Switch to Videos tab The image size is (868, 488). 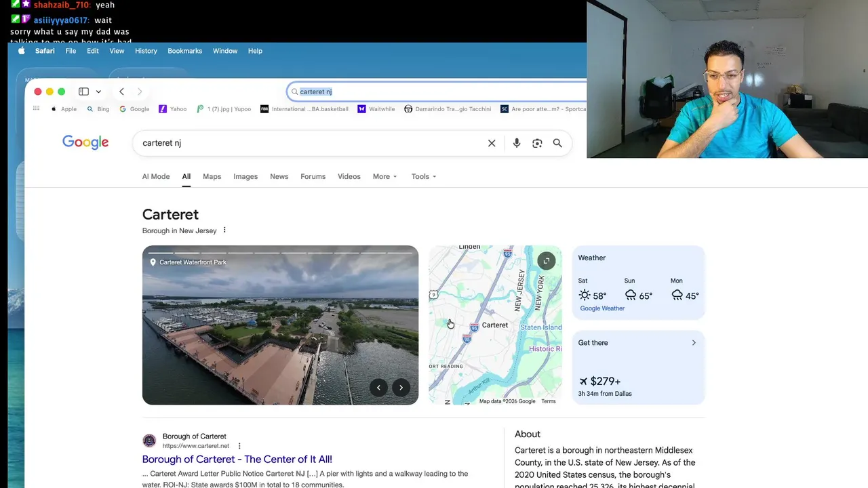(x=349, y=176)
